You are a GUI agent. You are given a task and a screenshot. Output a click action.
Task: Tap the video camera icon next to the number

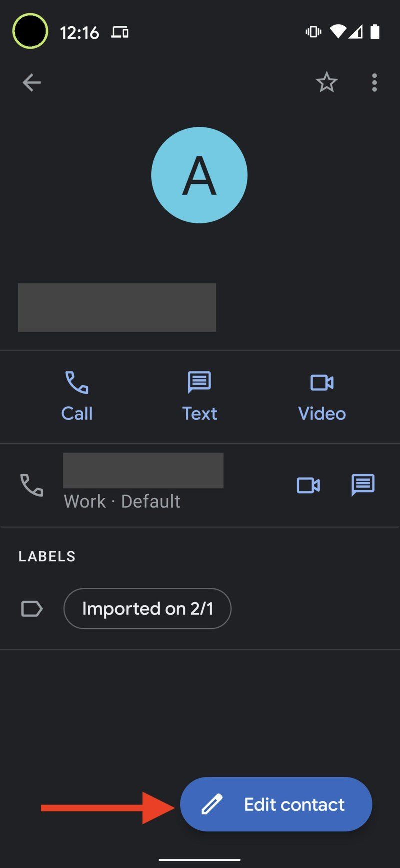pyautogui.click(x=308, y=485)
